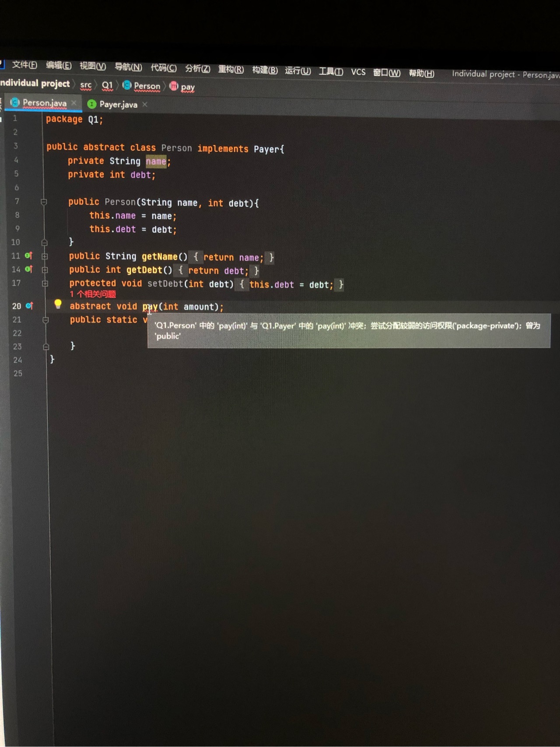Collapse the Person constructor at line 7
560x747 pixels.
point(44,202)
